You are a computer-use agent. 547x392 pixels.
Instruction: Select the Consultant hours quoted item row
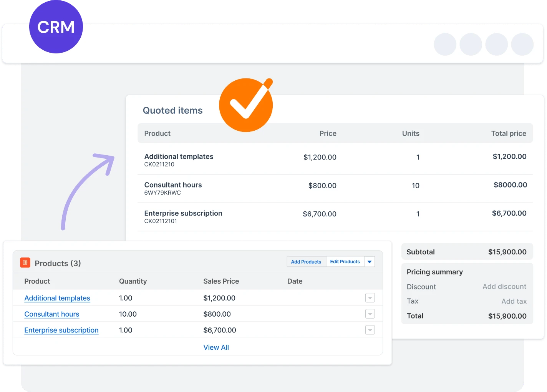point(335,189)
